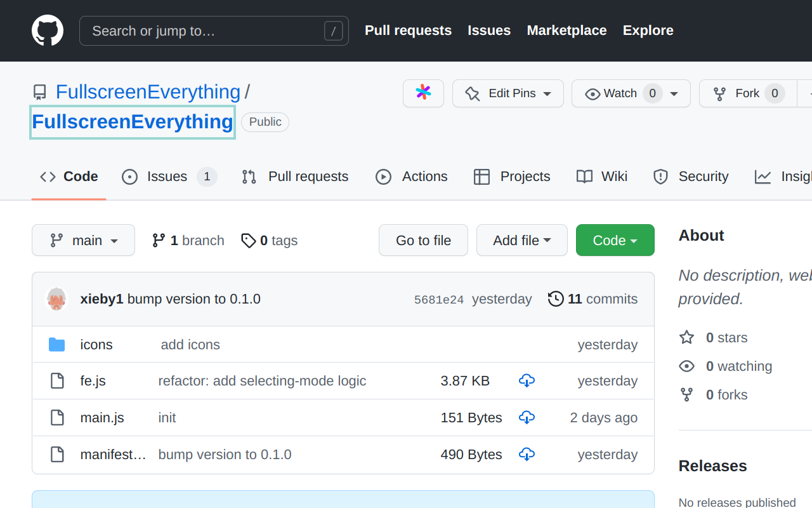Open the init commit message

[167, 418]
